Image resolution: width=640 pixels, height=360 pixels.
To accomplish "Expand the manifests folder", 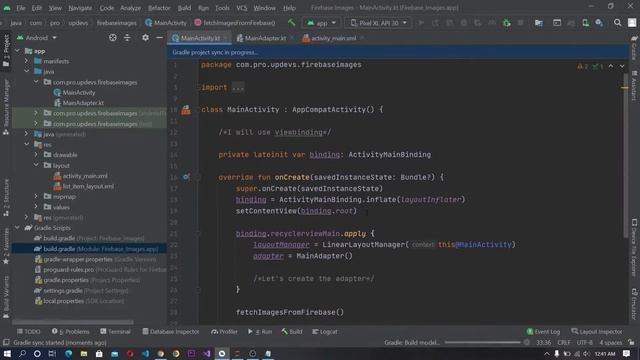I will pos(27,61).
